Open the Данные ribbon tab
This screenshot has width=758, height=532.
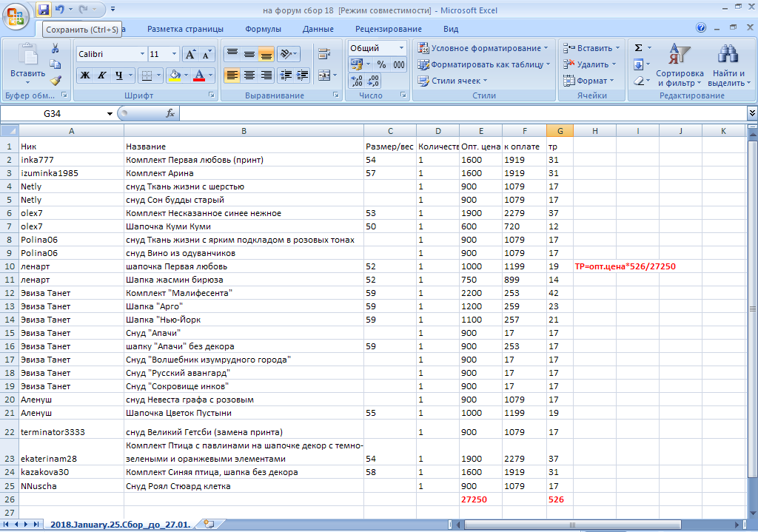coord(318,29)
